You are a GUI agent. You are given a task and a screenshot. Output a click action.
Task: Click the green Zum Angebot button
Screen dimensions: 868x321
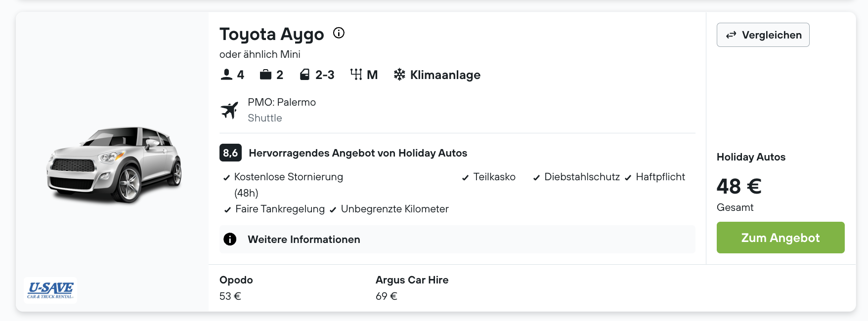[781, 238]
